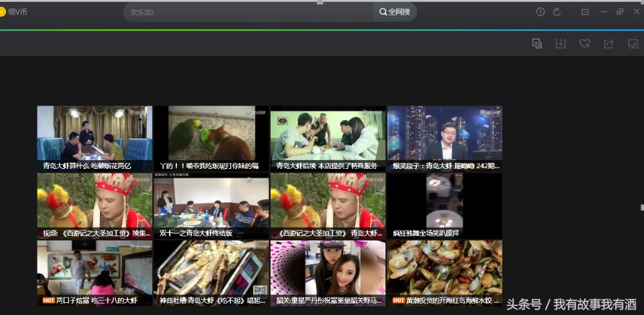Play the parrot and cat video
The height and width of the screenshot is (315, 644).
210,138
